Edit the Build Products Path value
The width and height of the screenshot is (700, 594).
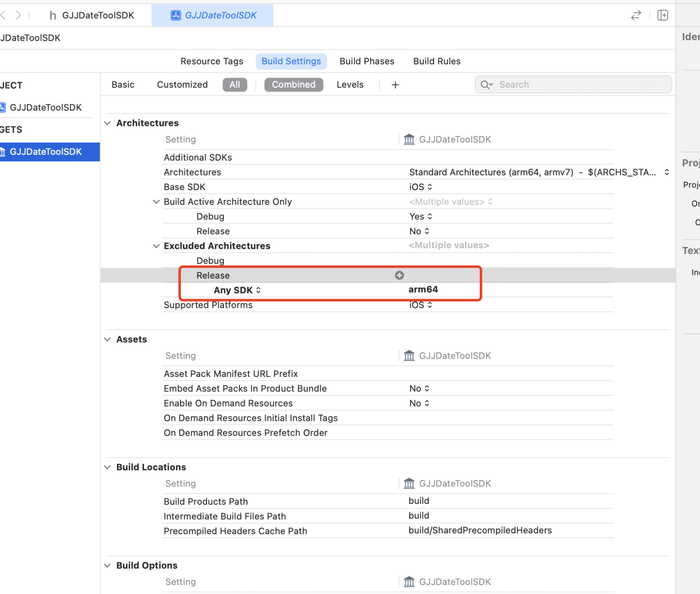(419, 501)
